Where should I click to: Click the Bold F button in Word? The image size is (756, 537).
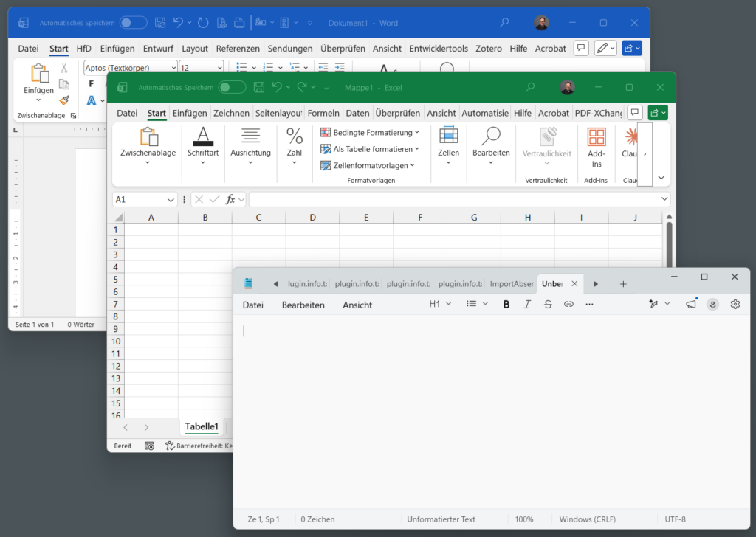point(91,84)
